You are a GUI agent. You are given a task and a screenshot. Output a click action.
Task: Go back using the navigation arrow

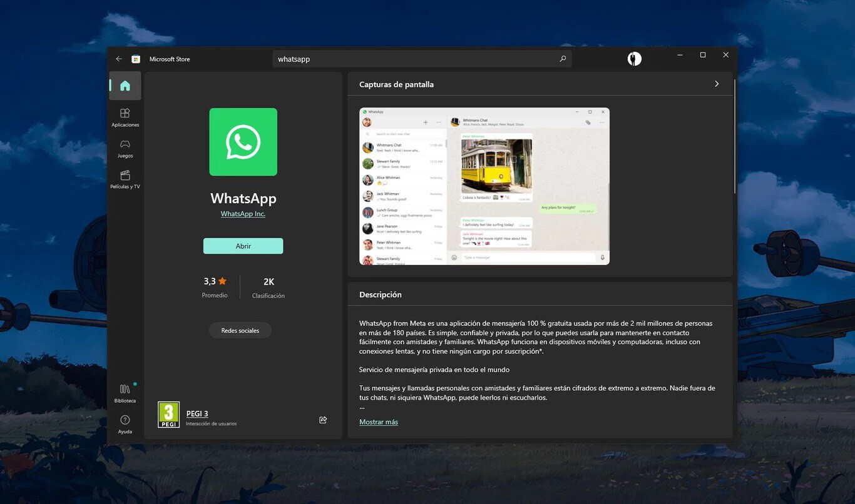(118, 58)
